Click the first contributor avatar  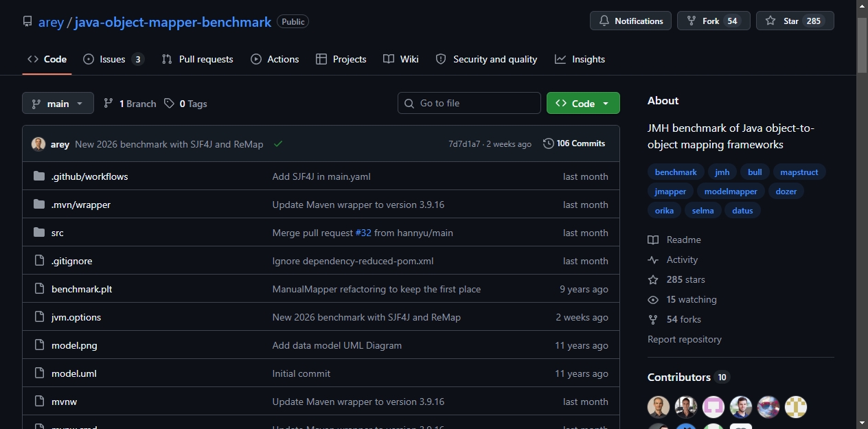tap(659, 407)
